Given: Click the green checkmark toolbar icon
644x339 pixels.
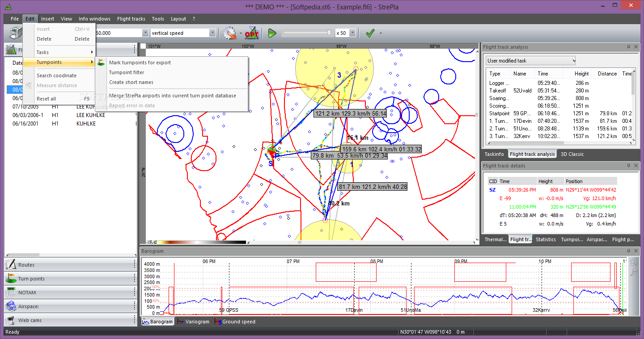Looking at the screenshot, I should pyautogui.click(x=370, y=33).
